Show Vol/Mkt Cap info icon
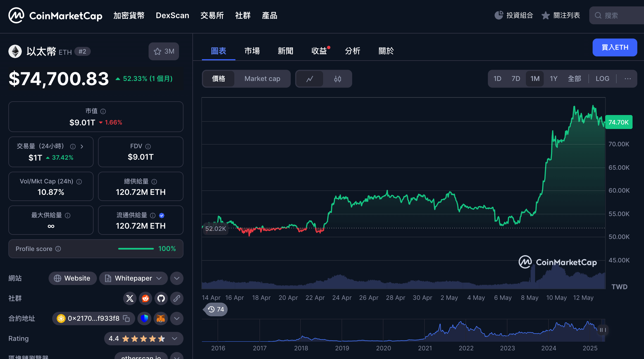 click(x=79, y=182)
